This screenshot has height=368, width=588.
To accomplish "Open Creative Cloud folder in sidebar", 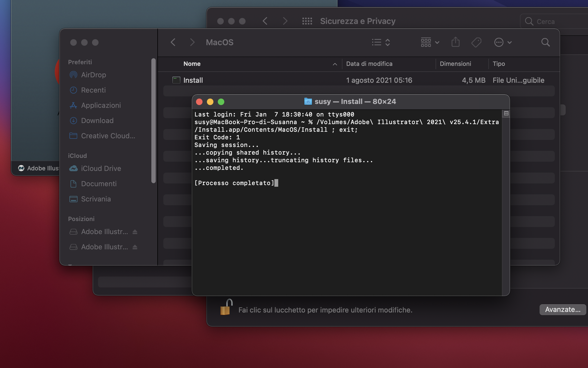I will 108,136.
